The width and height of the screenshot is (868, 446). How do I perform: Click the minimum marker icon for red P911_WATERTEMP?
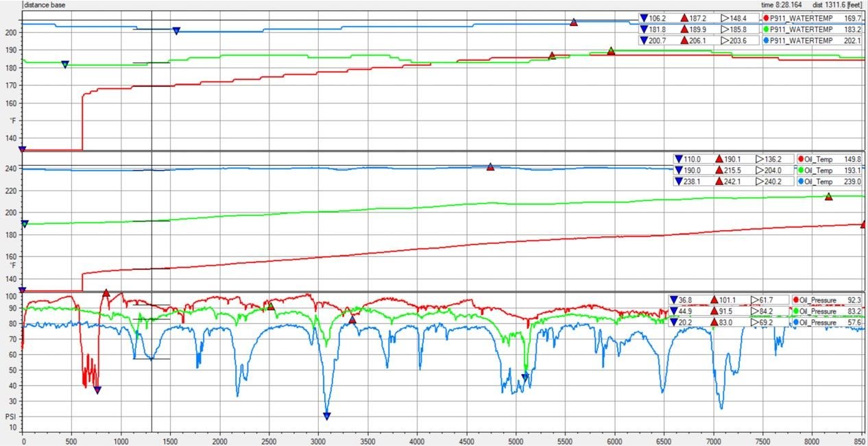click(644, 18)
